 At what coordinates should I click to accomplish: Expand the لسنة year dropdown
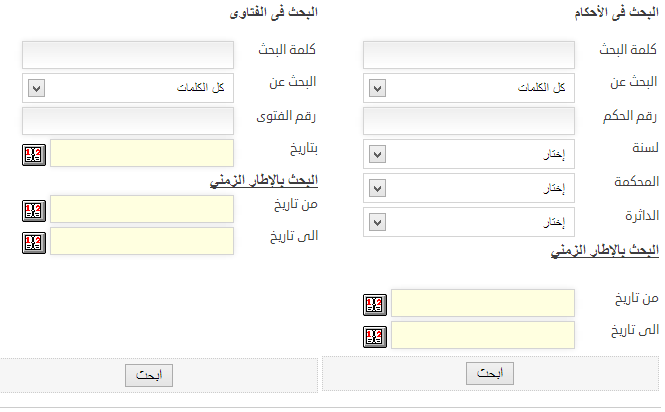pos(469,154)
